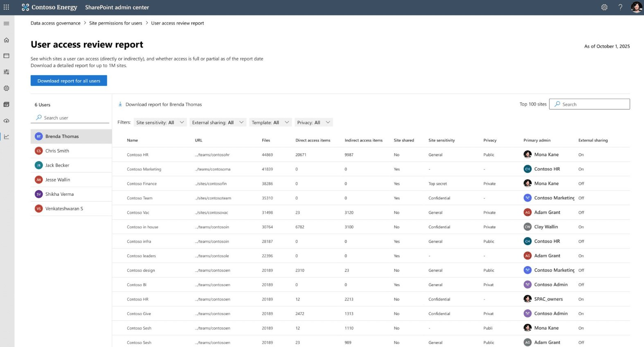Open the account profile picture

[x=636, y=7]
